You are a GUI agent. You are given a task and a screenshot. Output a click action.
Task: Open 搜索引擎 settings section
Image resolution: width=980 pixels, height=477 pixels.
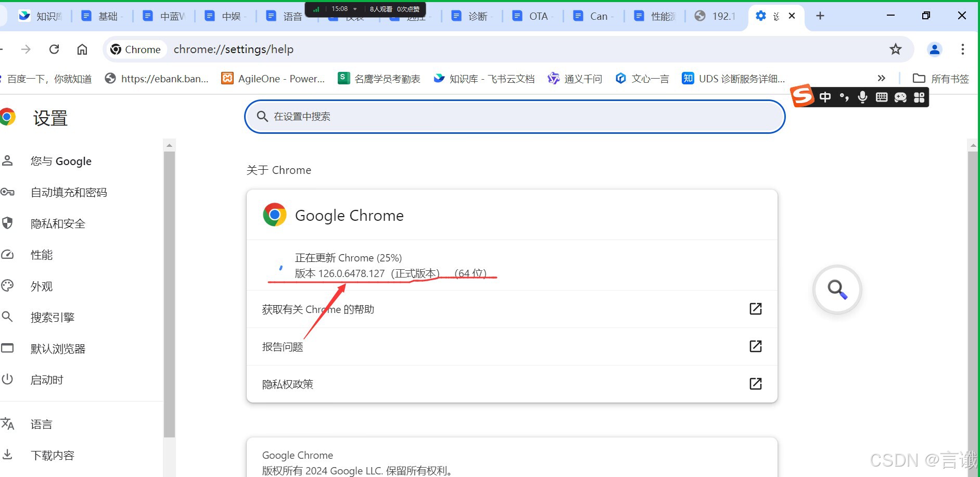coord(53,317)
